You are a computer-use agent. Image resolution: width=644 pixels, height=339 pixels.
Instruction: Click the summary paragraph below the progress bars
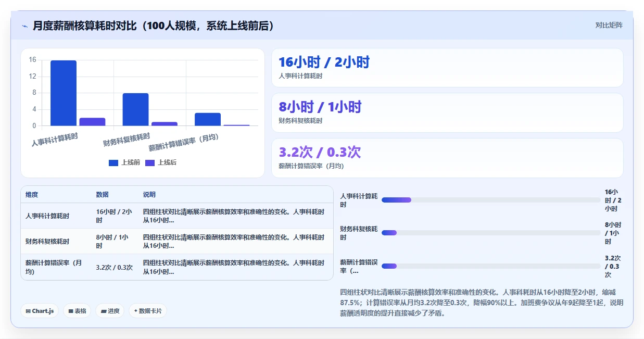481,303
